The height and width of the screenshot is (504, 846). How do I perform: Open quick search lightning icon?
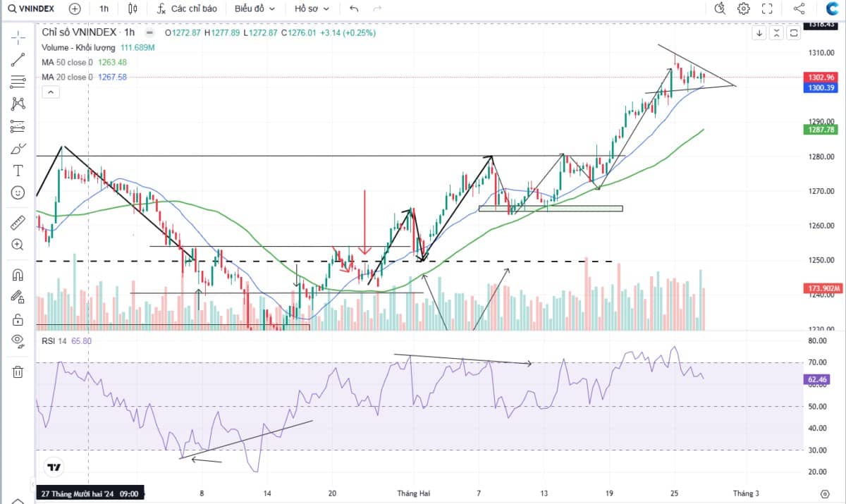tap(719, 8)
